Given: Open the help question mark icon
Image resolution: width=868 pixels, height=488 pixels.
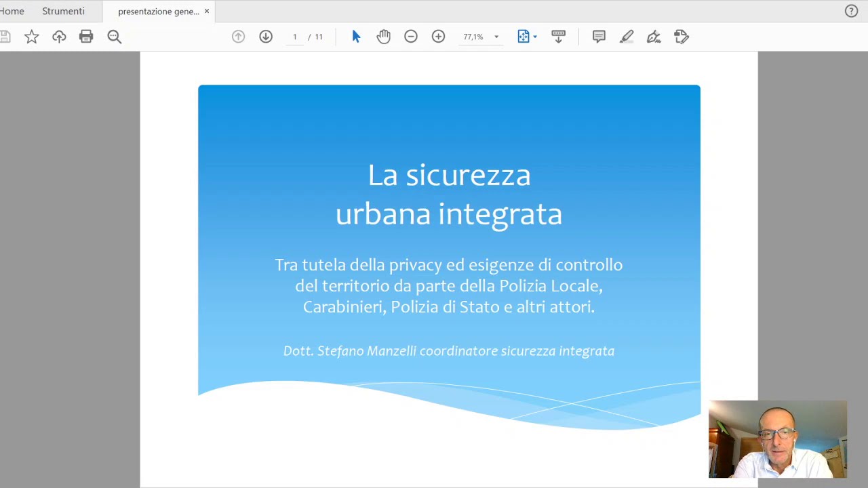Looking at the screenshot, I should click(x=851, y=11).
